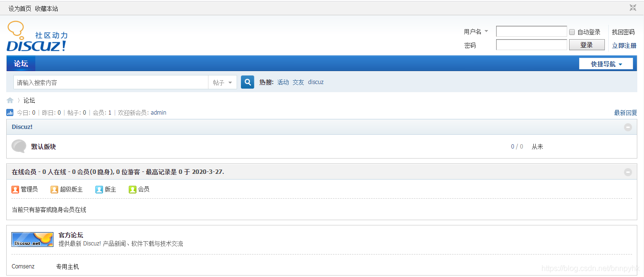The height and width of the screenshot is (277, 644).
Task: Click the 当前只有游客或隐身会员在线 text
Action: coord(49,210)
